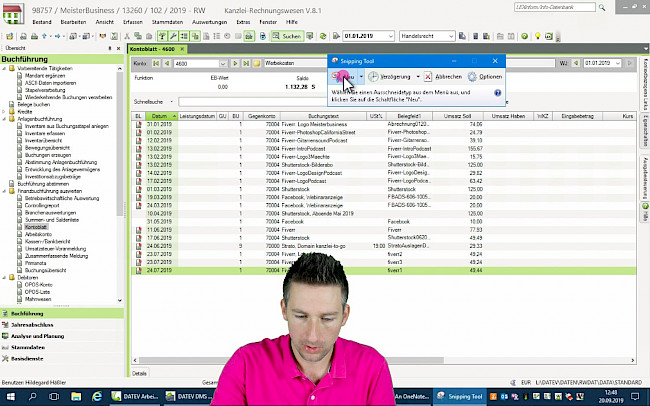
Task: Click the horizontal scrollbar of the table
Action: click(290, 360)
